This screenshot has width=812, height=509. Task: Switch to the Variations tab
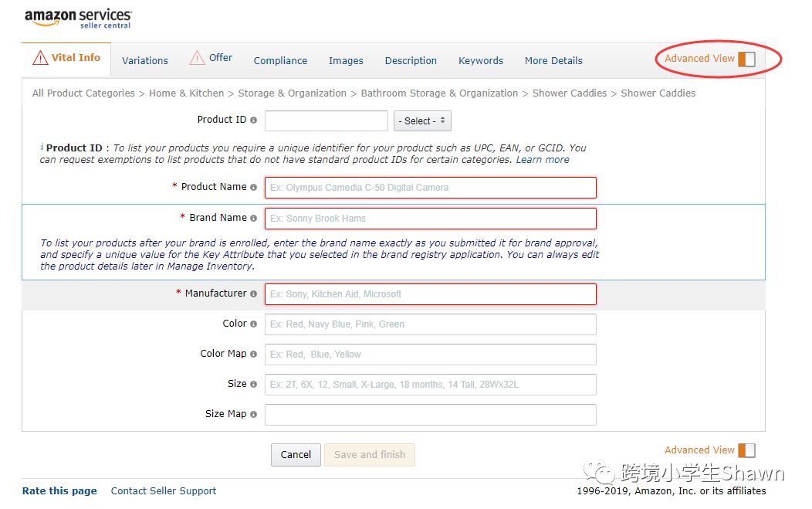click(x=145, y=61)
